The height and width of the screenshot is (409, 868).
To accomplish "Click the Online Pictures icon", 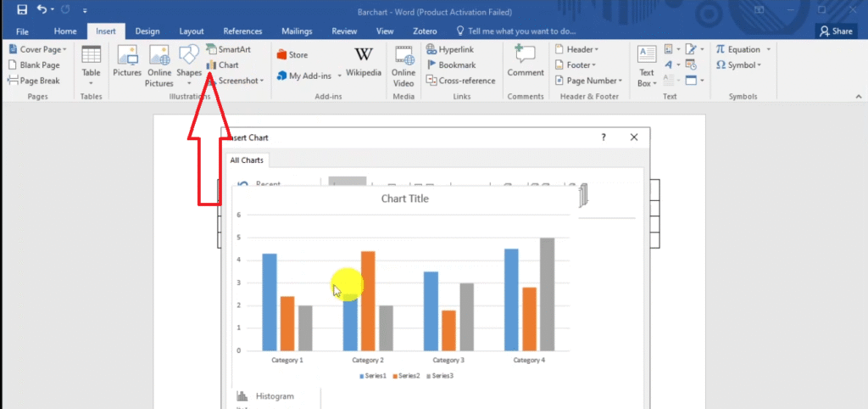I will point(159,65).
